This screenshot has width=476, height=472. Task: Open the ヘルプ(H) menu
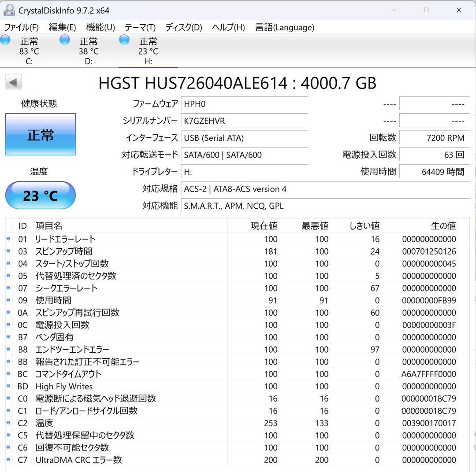pyautogui.click(x=228, y=27)
